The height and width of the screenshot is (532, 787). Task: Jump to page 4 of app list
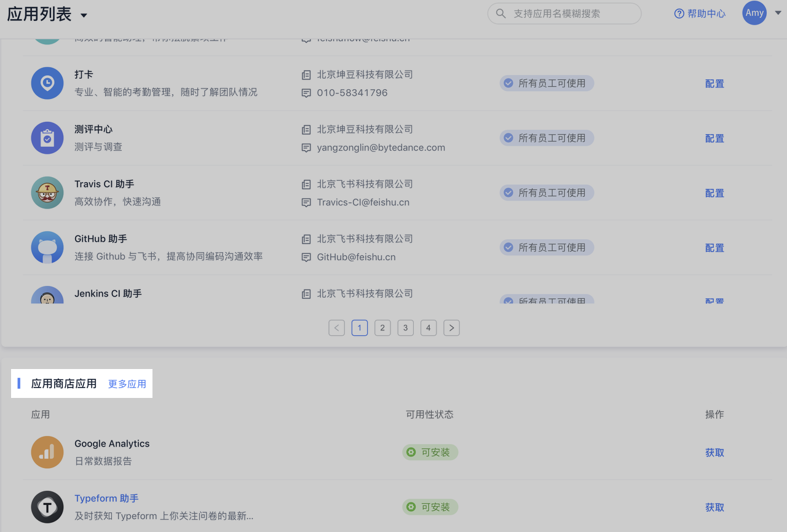[x=429, y=328]
